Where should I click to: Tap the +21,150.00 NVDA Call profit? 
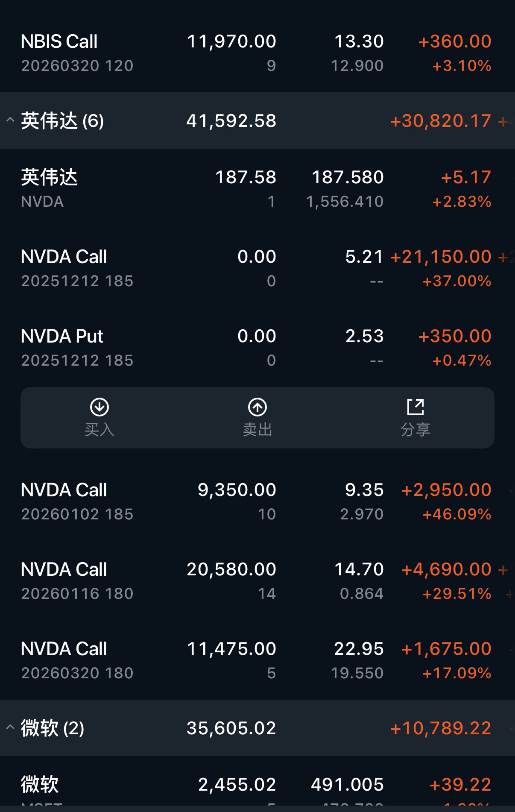441,257
